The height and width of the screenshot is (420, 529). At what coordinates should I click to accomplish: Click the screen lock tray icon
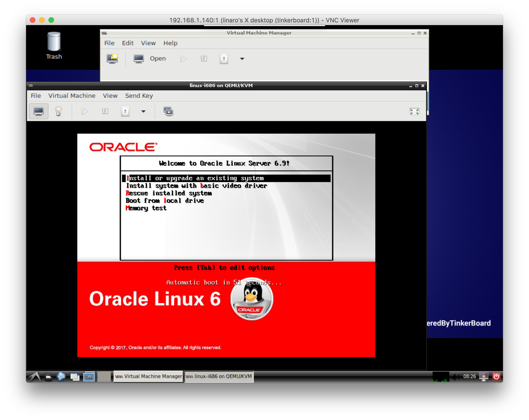(484, 376)
